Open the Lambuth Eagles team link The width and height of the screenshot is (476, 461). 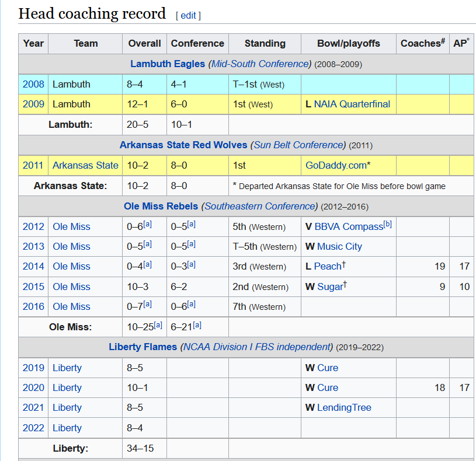168,64
